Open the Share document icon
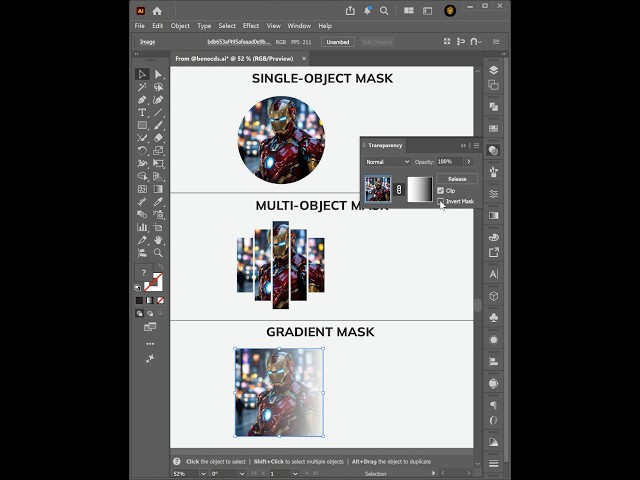The width and height of the screenshot is (640, 480). click(350, 11)
